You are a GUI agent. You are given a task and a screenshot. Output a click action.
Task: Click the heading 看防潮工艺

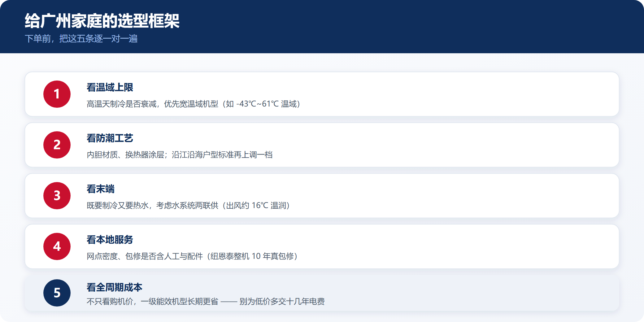(110, 138)
